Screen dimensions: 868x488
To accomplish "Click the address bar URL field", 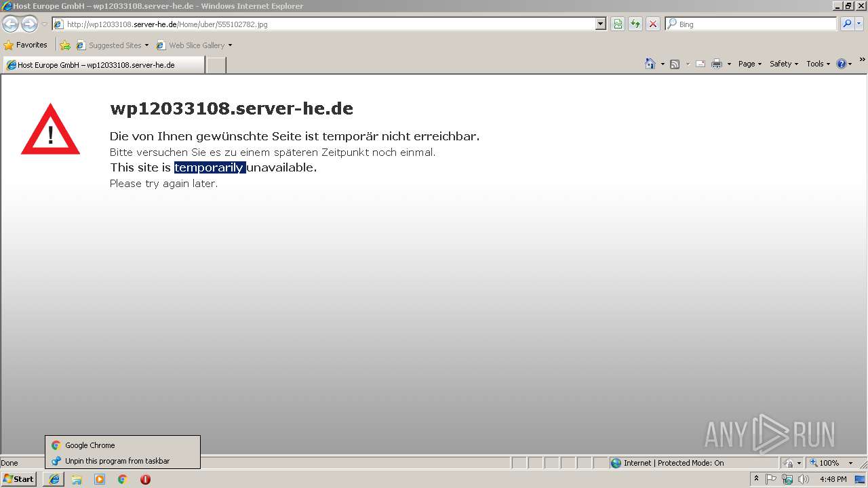I will point(324,24).
